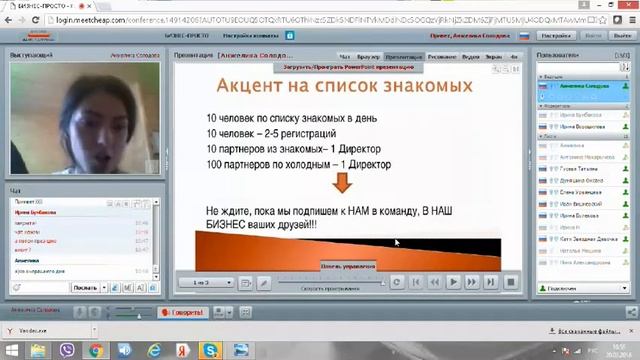Click the Russian flag icon in top header

[524, 36]
